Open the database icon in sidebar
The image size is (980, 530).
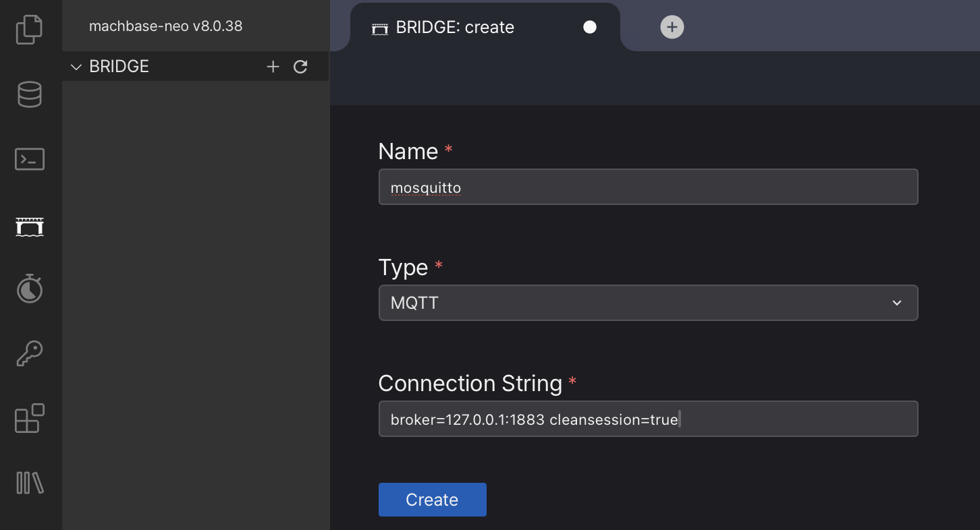tap(30, 95)
